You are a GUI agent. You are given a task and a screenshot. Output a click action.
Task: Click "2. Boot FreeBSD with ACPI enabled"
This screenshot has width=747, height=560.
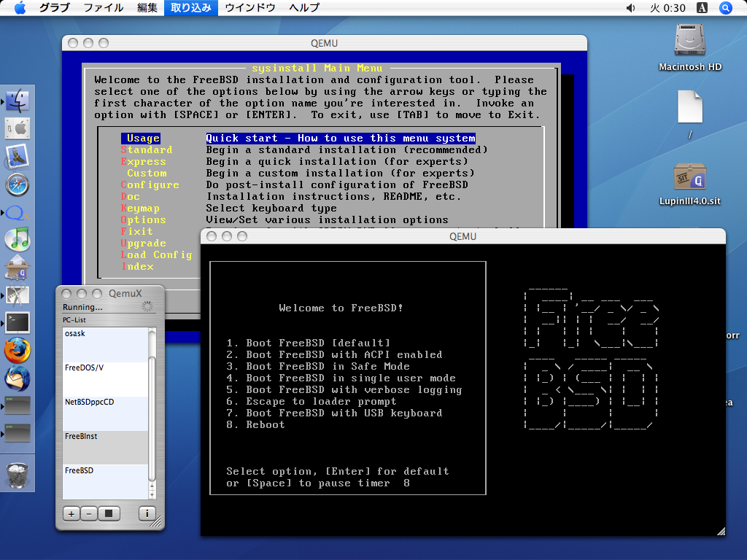click(x=334, y=355)
